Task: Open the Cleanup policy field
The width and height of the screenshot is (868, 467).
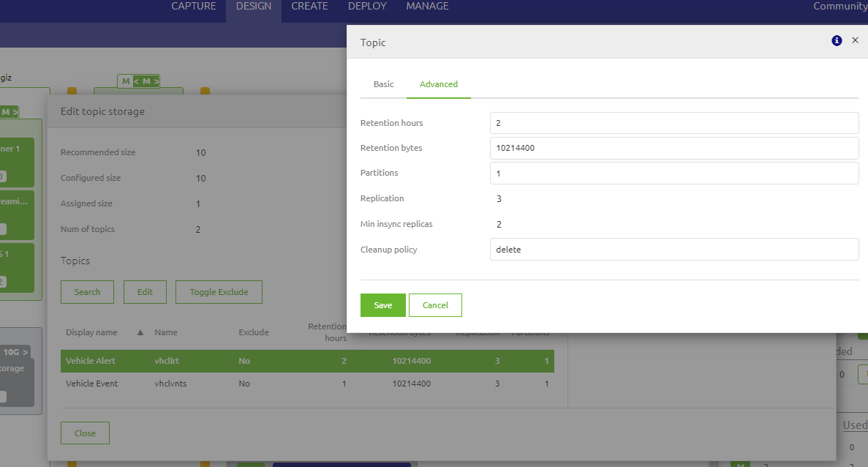Action: (673, 250)
